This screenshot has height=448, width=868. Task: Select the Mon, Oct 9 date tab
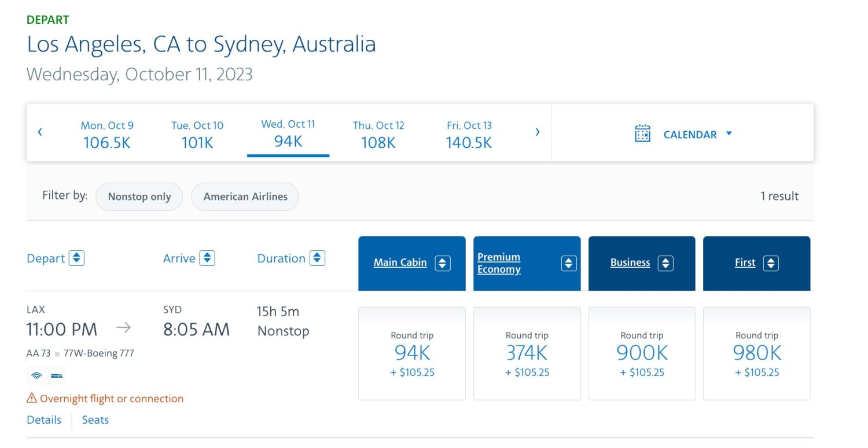(108, 134)
